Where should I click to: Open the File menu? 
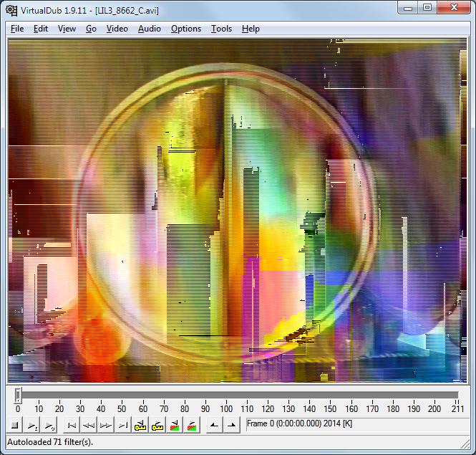point(17,29)
